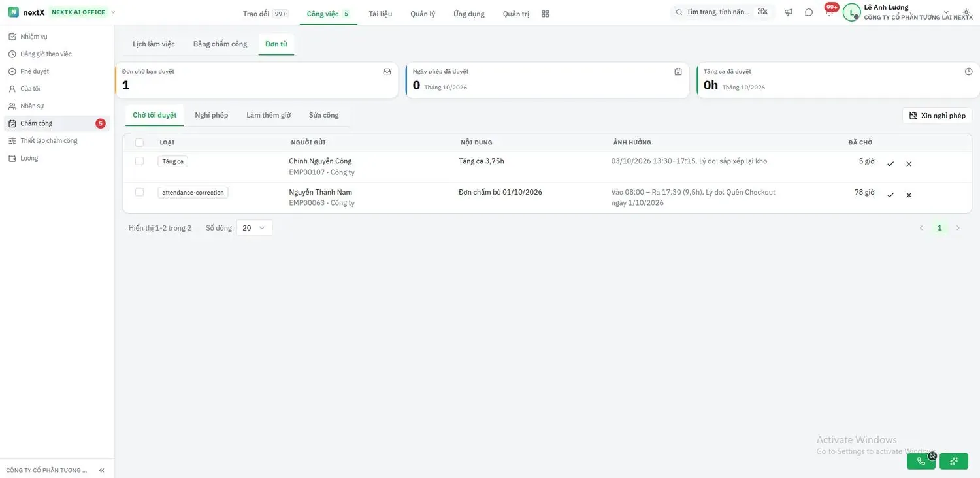Switch to the Bảng chấm công tab
Viewport: 980px width, 478px height.
[x=220, y=44]
